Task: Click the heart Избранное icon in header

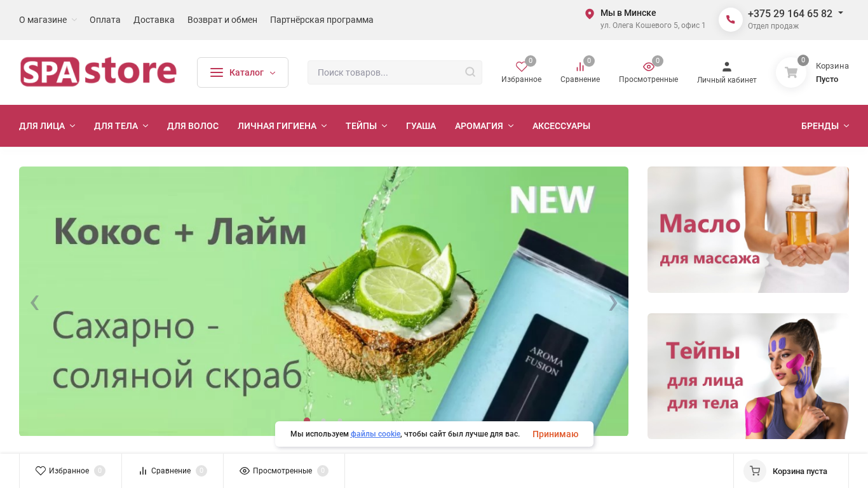Action: pyautogui.click(x=521, y=67)
